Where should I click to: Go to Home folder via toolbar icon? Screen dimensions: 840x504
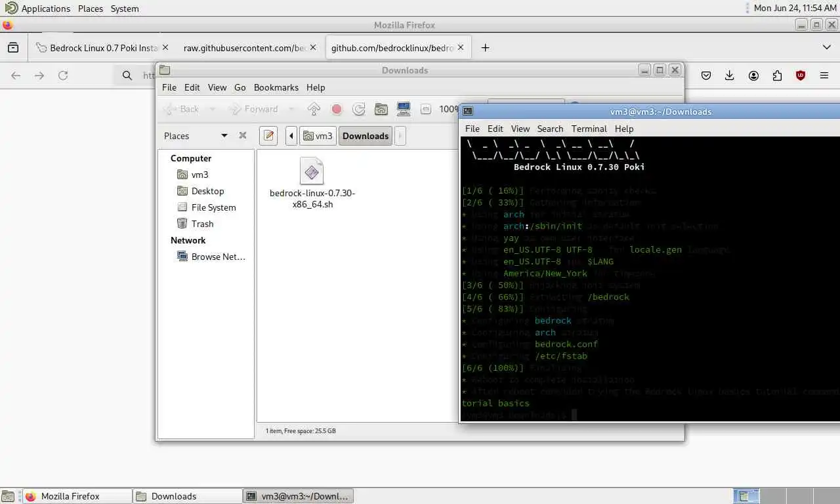(381, 109)
